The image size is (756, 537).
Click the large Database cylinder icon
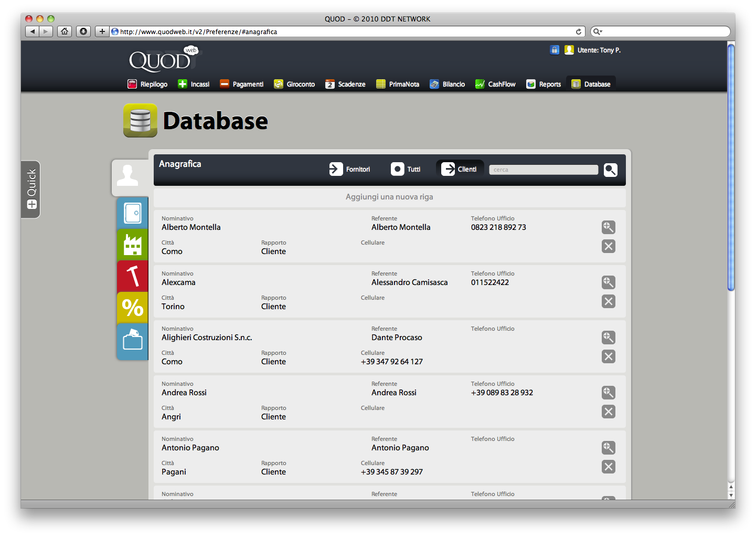click(x=140, y=120)
